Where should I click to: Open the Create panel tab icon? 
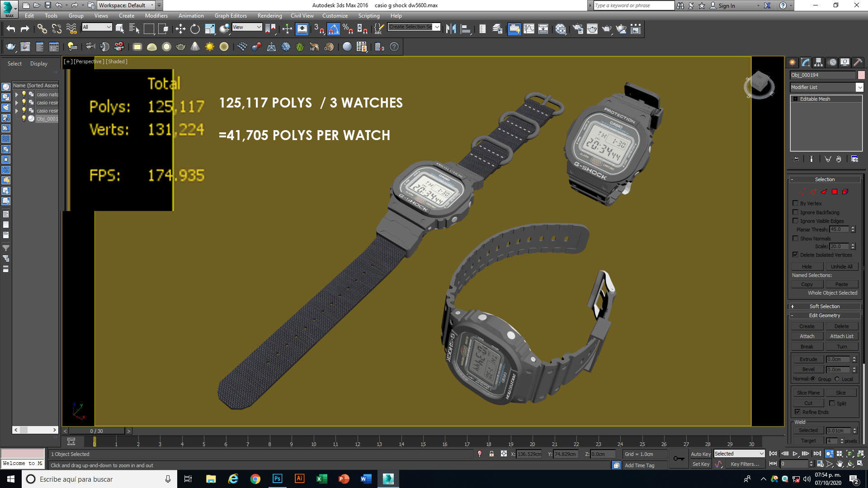(x=793, y=62)
